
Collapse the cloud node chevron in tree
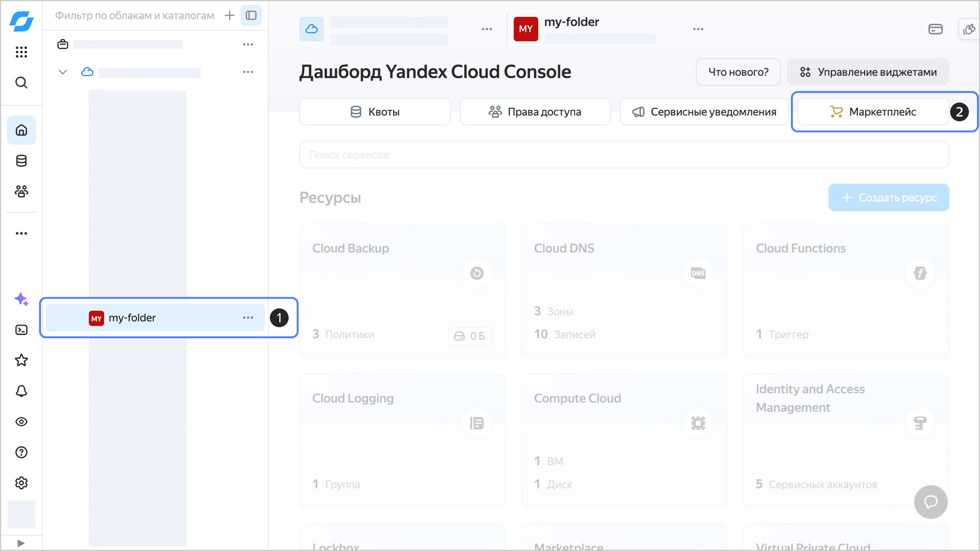[63, 72]
